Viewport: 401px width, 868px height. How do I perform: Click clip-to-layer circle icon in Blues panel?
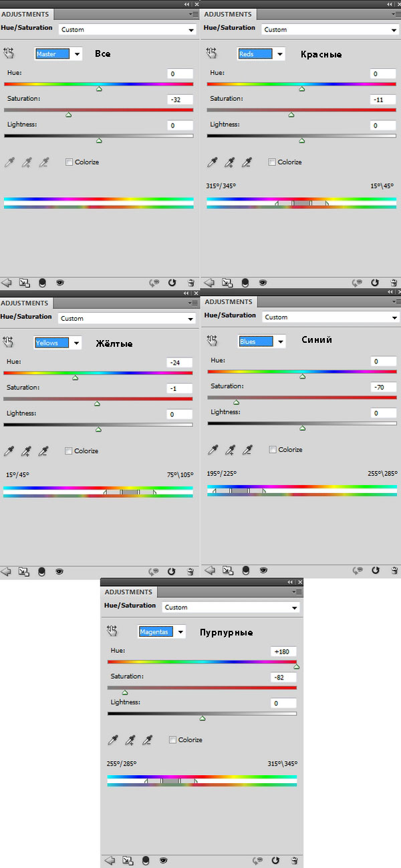tap(245, 570)
